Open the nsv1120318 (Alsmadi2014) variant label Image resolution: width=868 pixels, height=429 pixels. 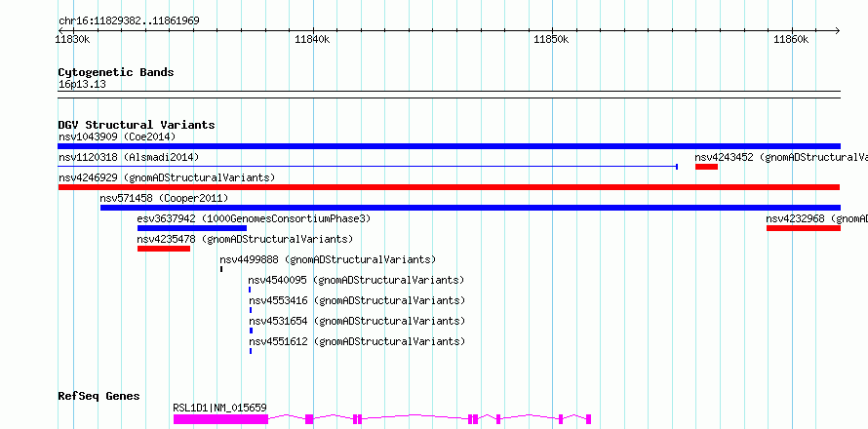pos(129,157)
